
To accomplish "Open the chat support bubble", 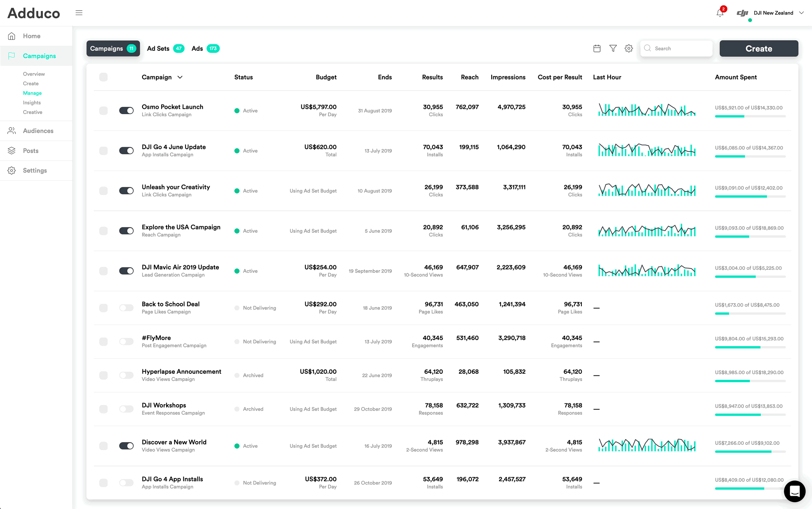I will pyautogui.click(x=795, y=491).
